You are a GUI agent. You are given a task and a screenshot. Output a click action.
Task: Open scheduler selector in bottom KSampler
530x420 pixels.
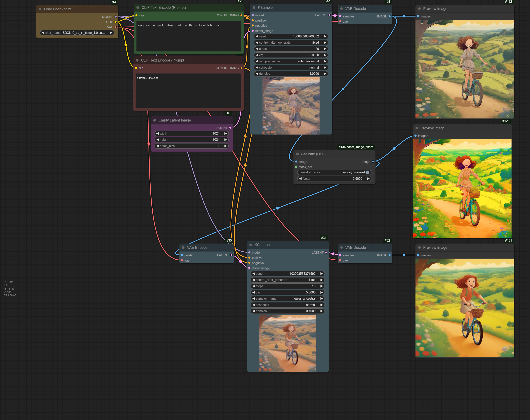288,305
